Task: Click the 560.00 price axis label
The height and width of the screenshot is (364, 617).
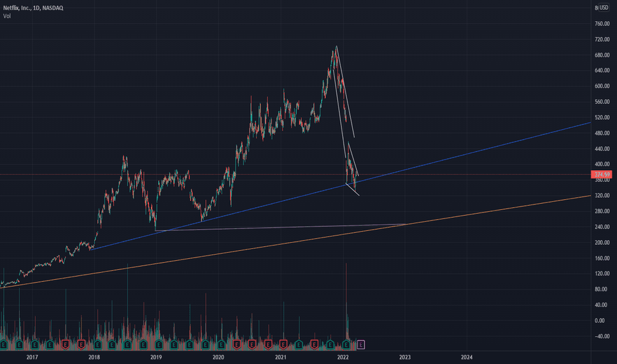Action: coord(602,102)
